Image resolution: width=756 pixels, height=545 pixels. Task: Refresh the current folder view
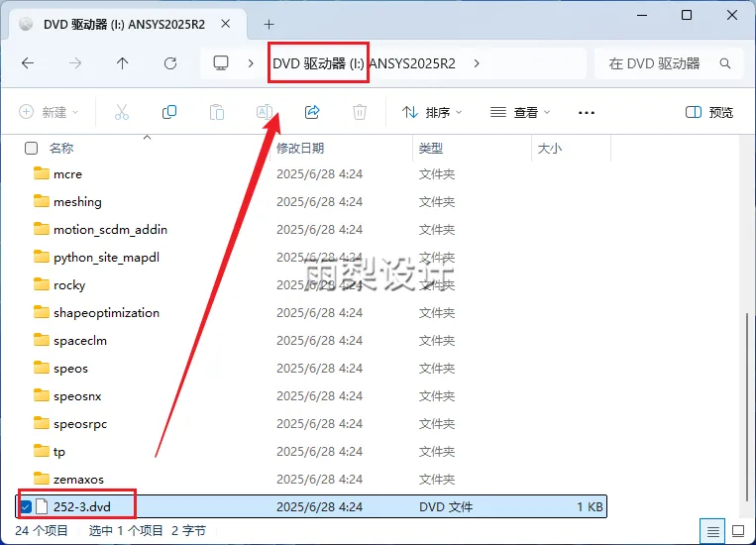click(170, 63)
